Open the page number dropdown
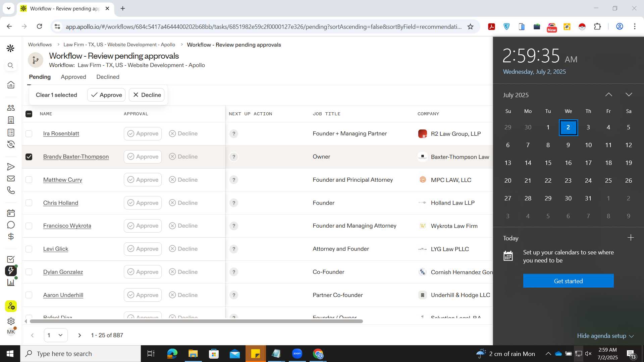 click(56, 335)
